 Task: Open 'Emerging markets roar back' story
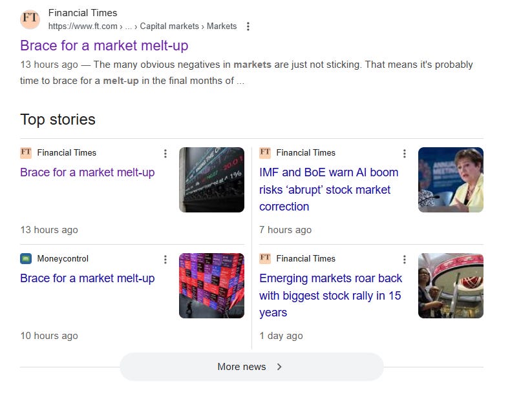click(x=330, y=295)
